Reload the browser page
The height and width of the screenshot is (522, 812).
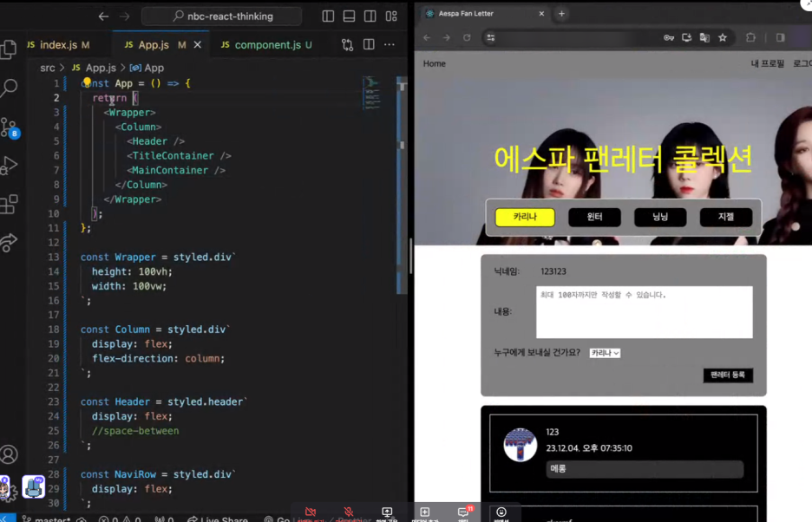tap(467, 38)
